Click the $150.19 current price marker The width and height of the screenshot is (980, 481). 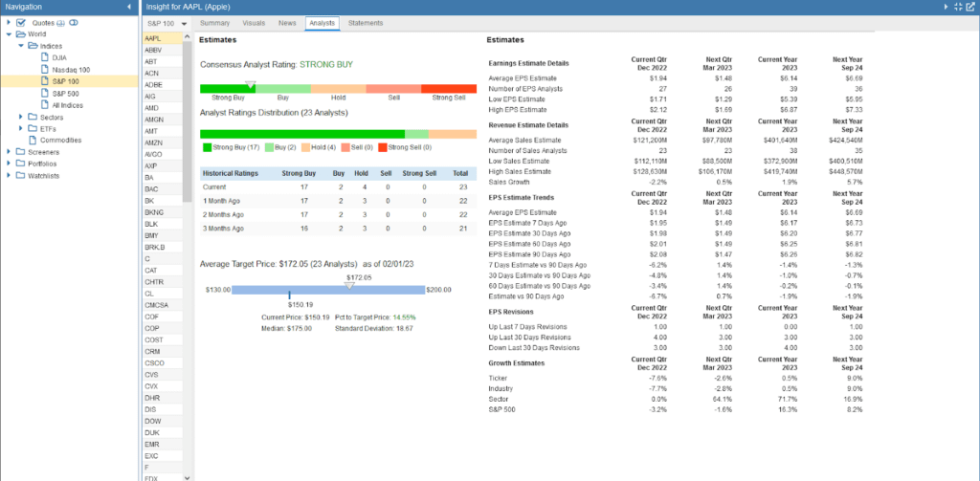289,294
